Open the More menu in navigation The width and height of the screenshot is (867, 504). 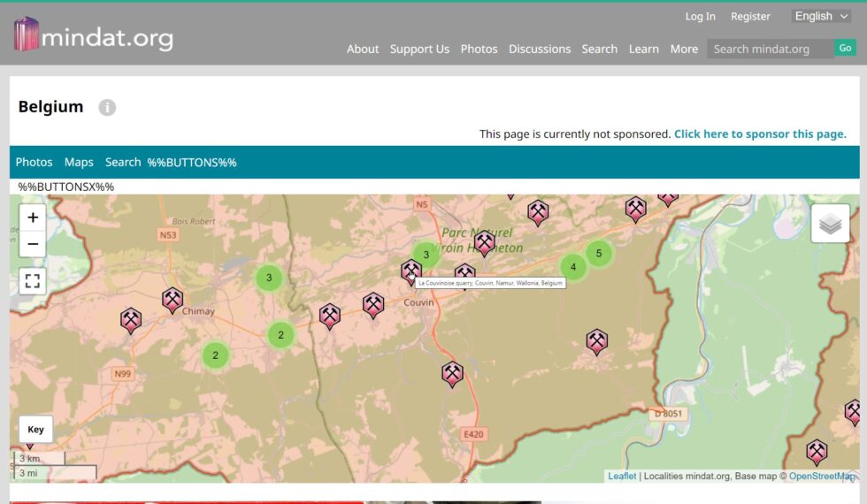pos(684,49)
